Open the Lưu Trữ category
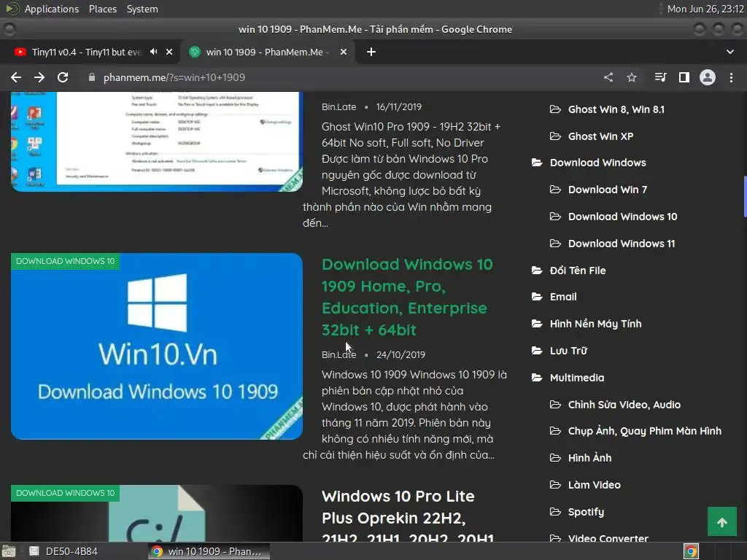This screenshot has width=747, height=560. tap(568, 351)
